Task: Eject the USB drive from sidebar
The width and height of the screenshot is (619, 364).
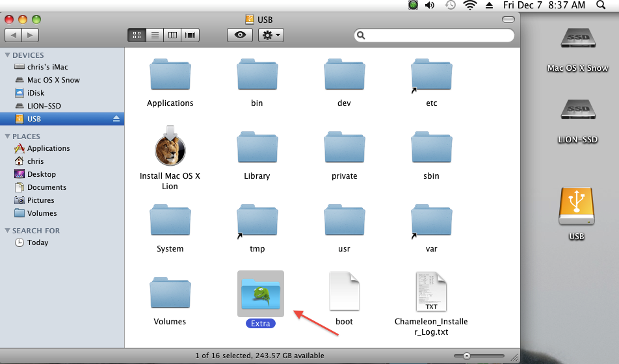Action: pos(116,118)
